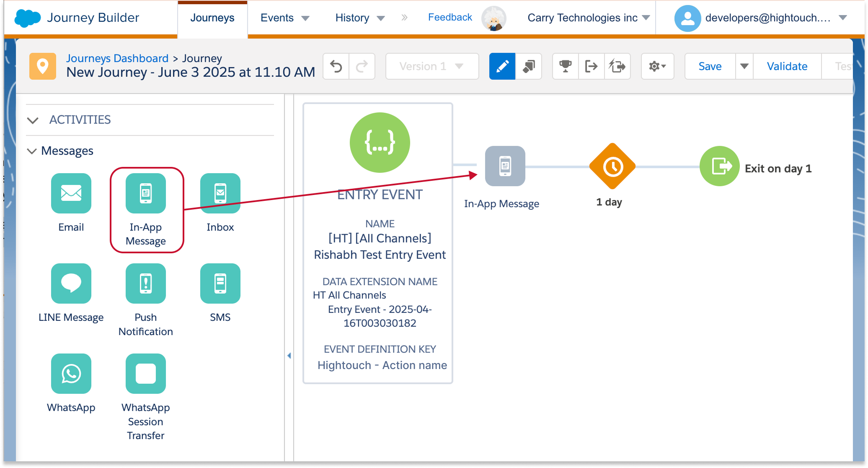
Task: Click the exit criteria icon in toolbar
Action: pos(591,66)
